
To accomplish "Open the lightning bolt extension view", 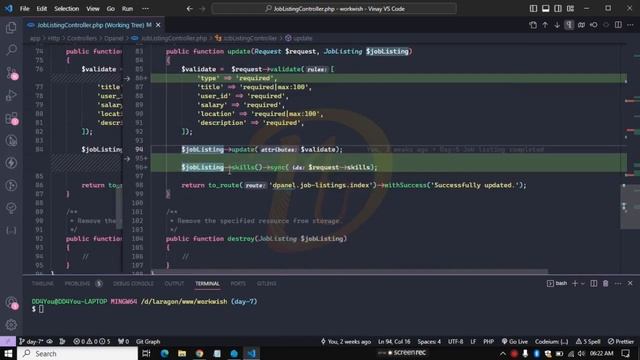I will tap(11, 163).
